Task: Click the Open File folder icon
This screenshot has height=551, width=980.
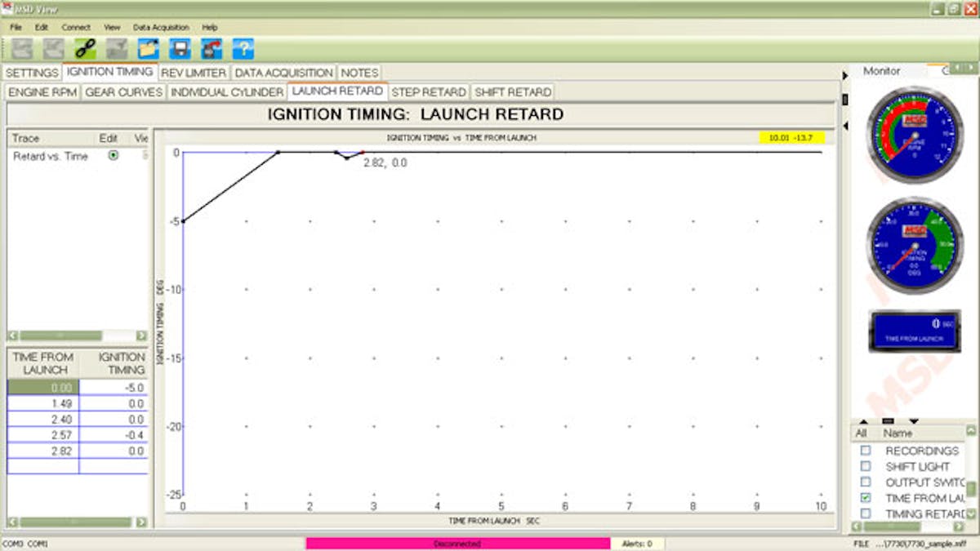Action: 148,48
